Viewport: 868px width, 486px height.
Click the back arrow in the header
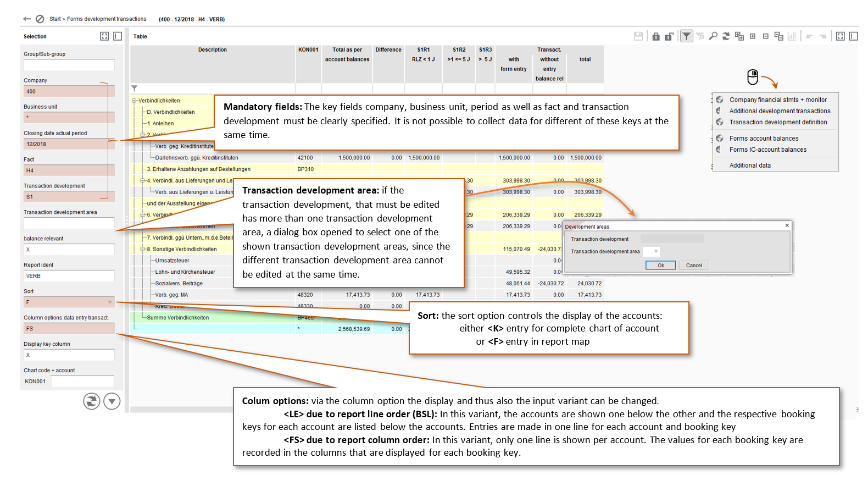coord(27,19)
